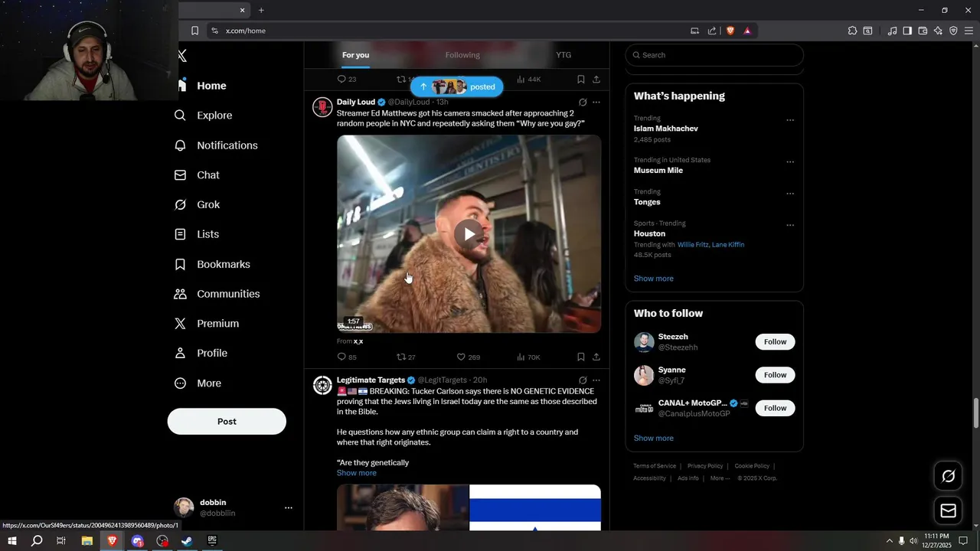Open the For you tab

click(x=355, y=55)
